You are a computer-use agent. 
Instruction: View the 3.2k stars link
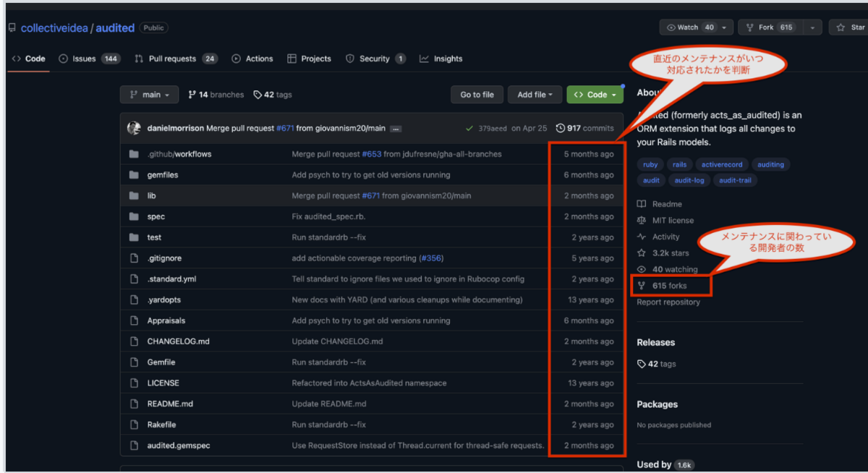point(663,253)
